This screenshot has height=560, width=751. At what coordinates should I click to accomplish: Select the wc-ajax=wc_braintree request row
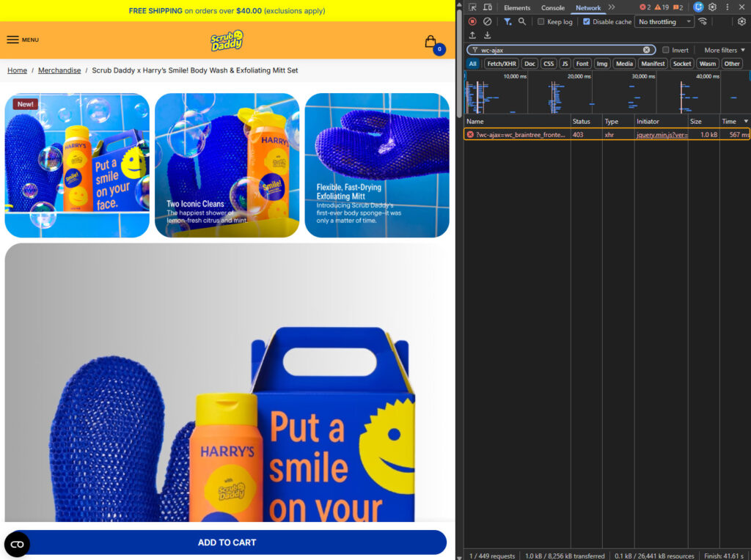pyautogui.click(x=607, y=134)
